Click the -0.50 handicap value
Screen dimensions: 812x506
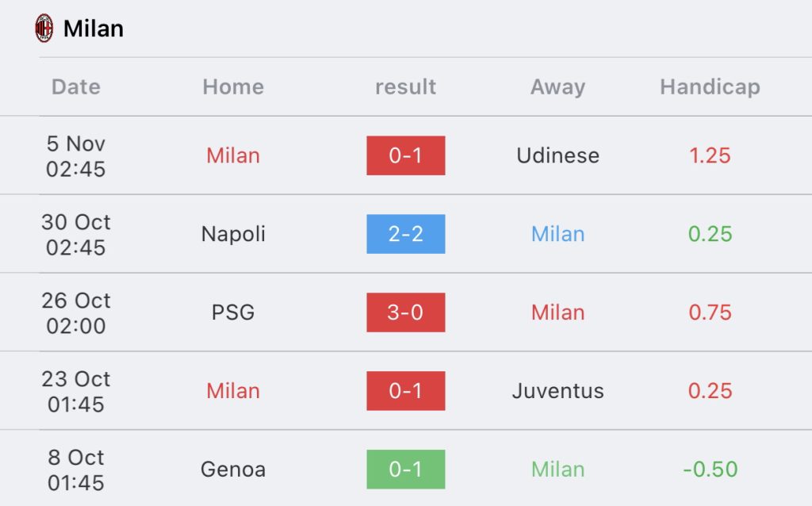pos(710,470)
